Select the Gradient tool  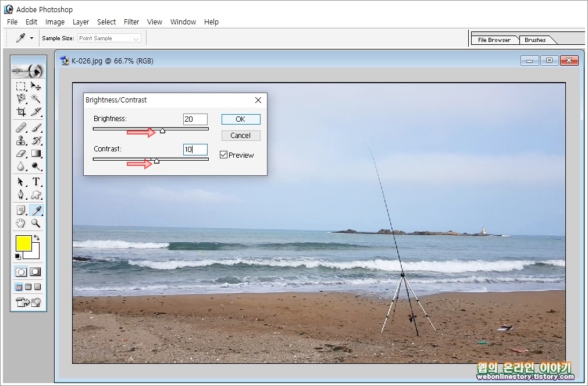coord(36,153)
